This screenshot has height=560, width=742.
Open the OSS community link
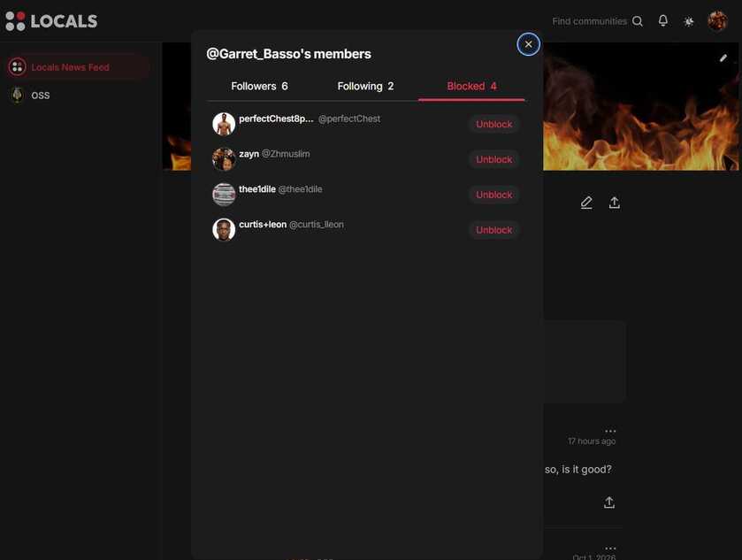point(40,96)
